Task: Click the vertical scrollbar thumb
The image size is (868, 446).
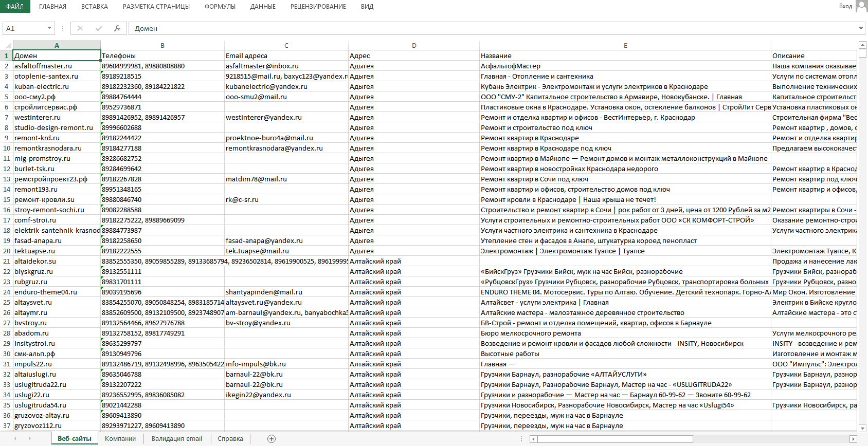Action: point(862,54)
